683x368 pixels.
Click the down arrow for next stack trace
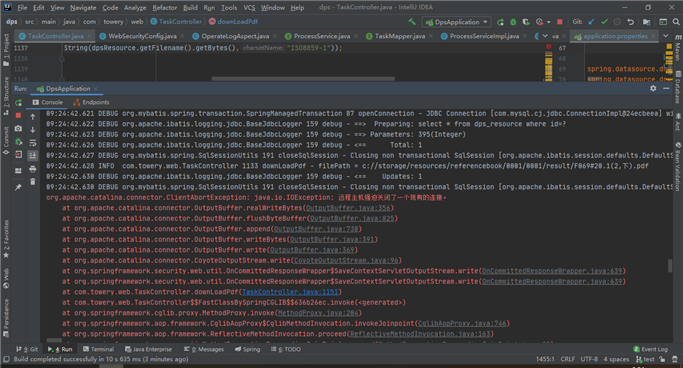33,129
